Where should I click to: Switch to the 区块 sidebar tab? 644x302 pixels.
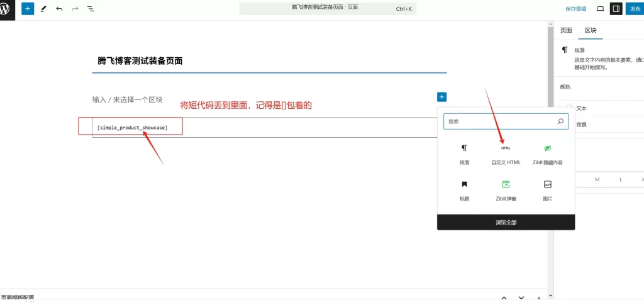pos(591,30)
